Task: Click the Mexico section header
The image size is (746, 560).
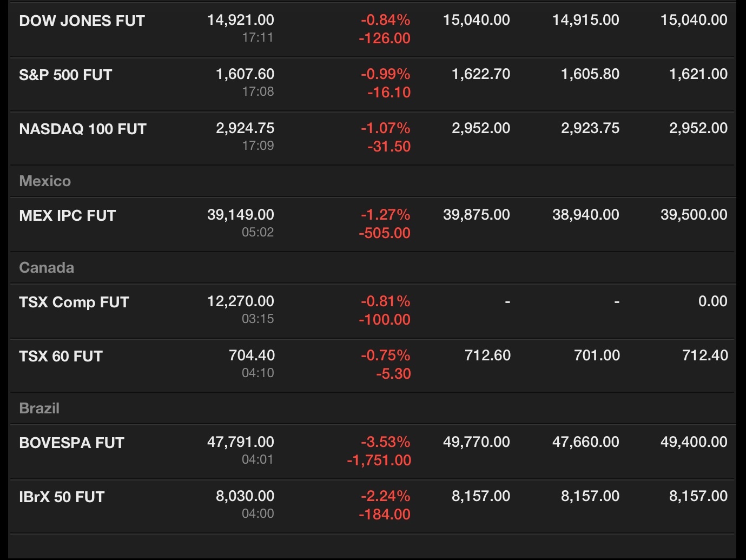Action: pos(45,181)
